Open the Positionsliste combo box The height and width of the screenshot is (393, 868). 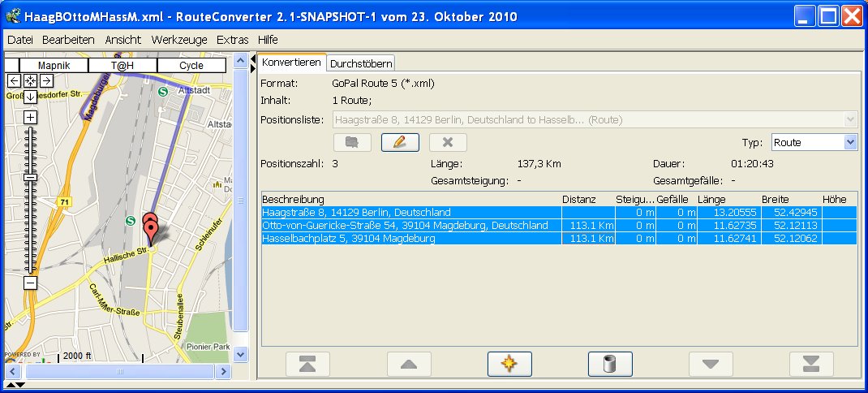(x=595, y=119)
